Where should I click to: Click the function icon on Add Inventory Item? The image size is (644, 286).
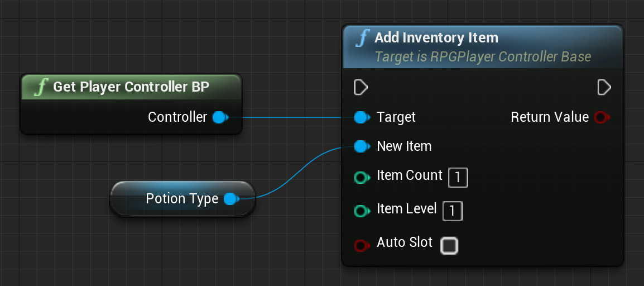click(x=363, y=38)
